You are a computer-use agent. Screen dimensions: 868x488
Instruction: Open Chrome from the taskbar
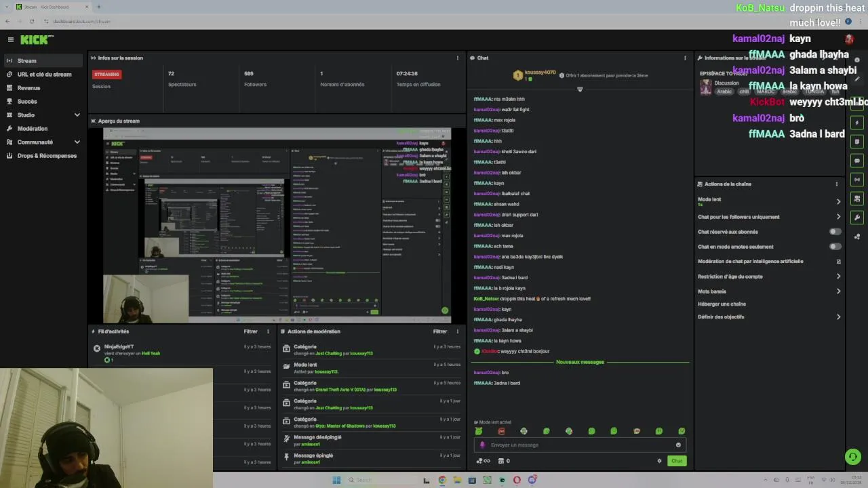(x=442, y=480)
